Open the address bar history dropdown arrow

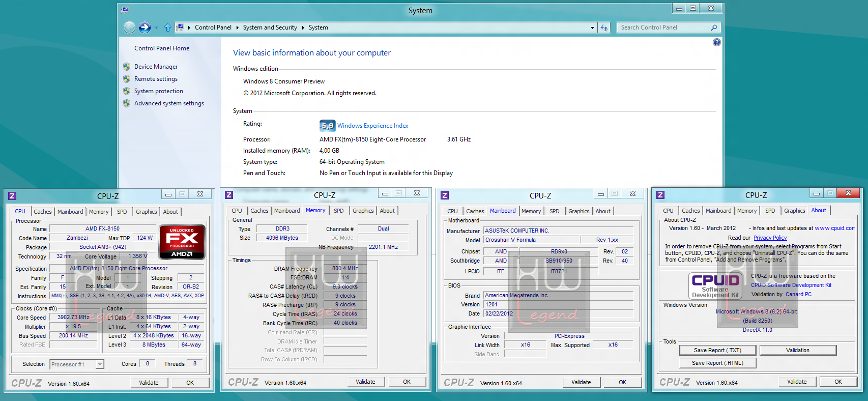click(x=592, y=27)
